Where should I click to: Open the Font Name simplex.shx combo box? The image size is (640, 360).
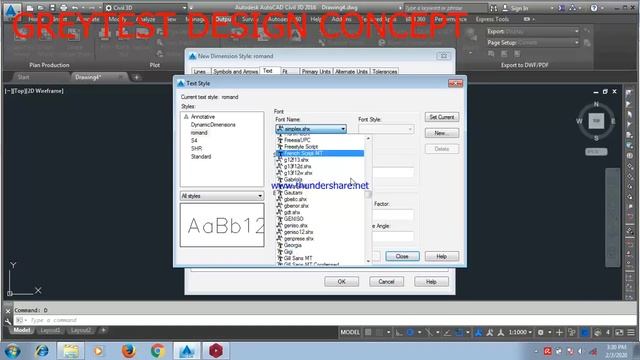click(x=311, y=129)
